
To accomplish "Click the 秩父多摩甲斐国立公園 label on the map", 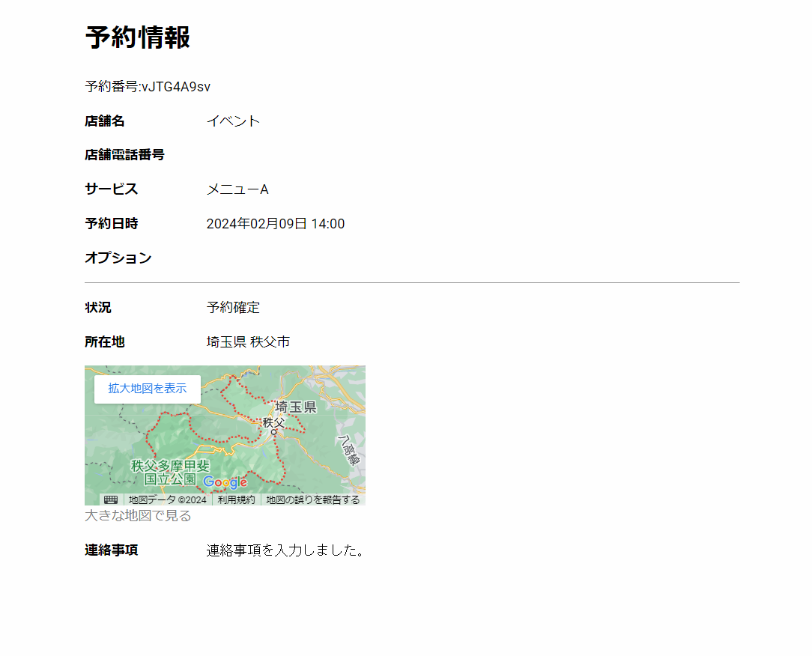I will [x=170, y=473].
